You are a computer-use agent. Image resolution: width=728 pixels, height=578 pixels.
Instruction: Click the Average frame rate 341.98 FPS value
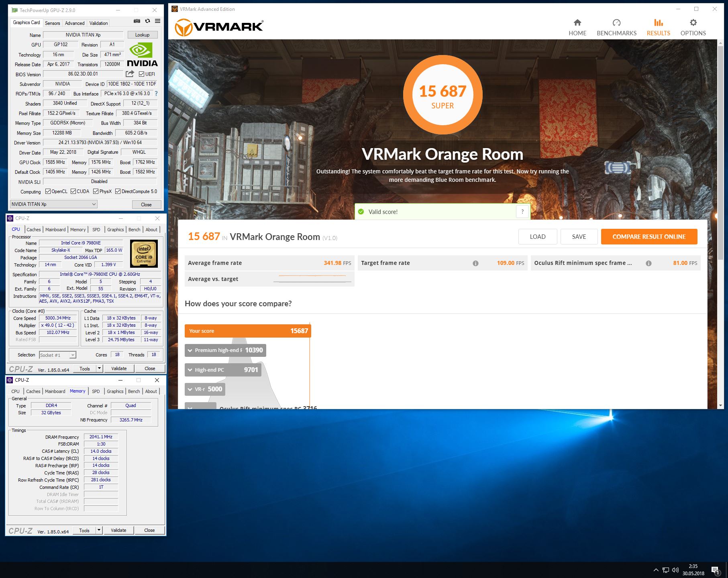(337, 263)
